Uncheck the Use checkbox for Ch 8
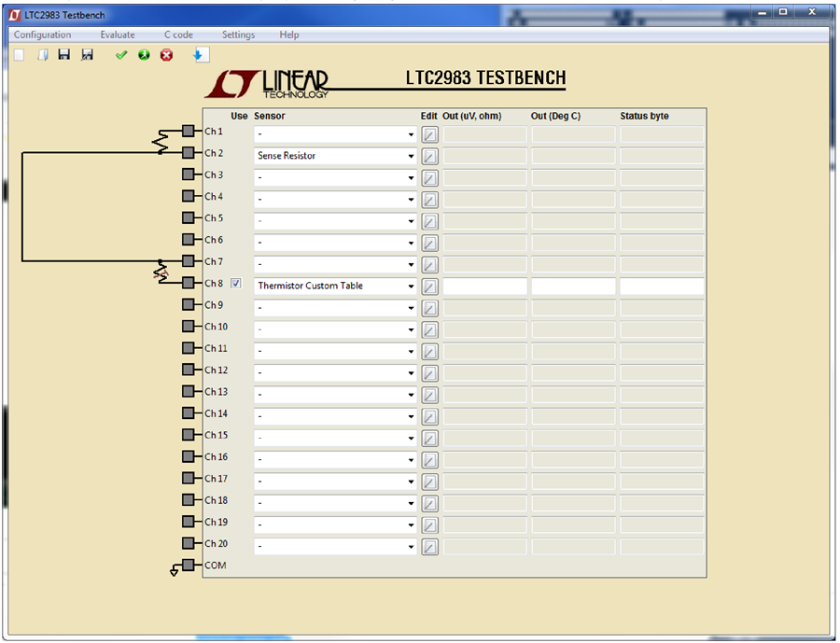840x643 pixels. tap(236, 283)
